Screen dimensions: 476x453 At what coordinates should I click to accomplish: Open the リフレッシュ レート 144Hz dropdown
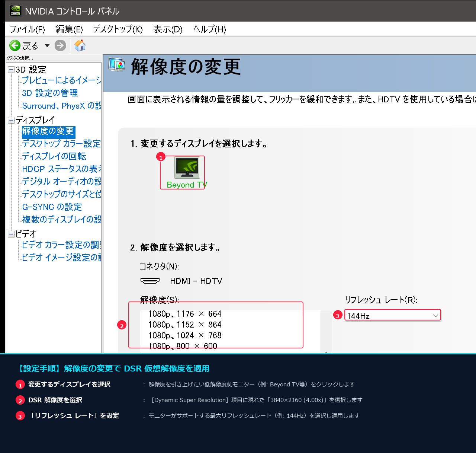click(393, 316)
